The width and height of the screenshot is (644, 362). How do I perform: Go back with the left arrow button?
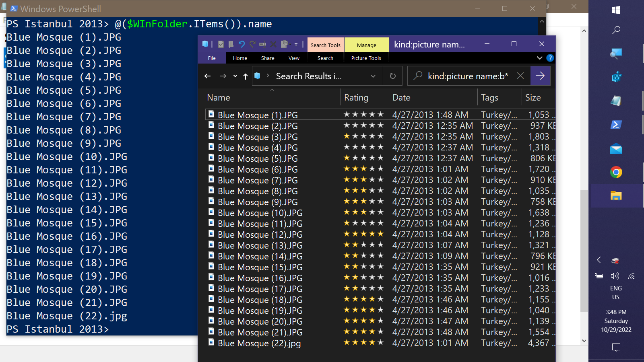click(x=208, y=76)
